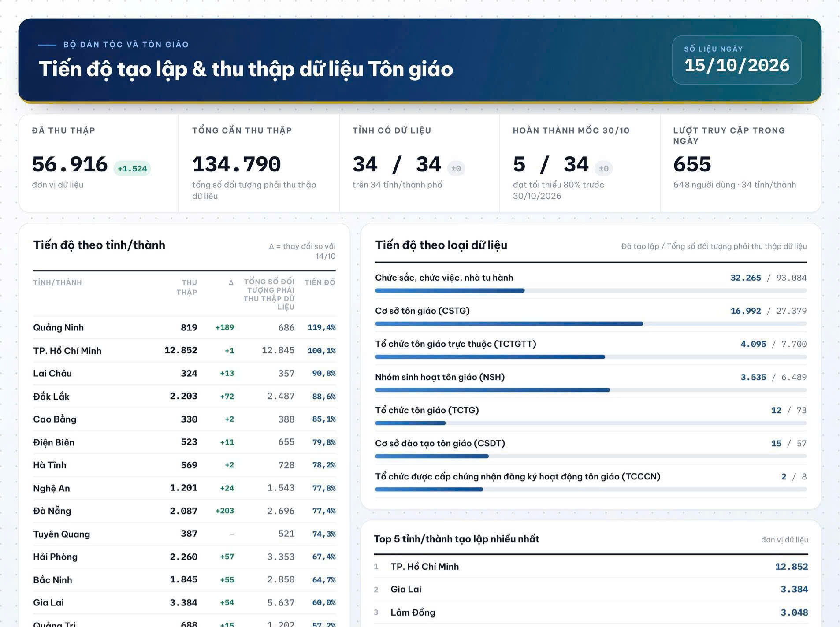The width and height of the screenshot is (840, 627).
Task: Select Hải Phòng total 3.353
Action: [x=281, y=557]
